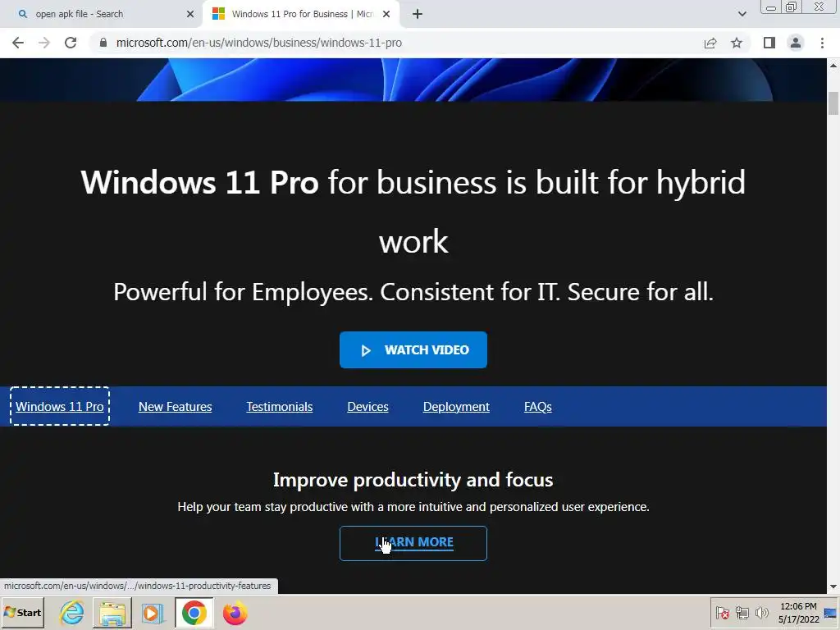Close the Windows 11 Pro for Business tab
Image resolution: width=840 pixels, height=630 pixels.
[x=386, y=15]
